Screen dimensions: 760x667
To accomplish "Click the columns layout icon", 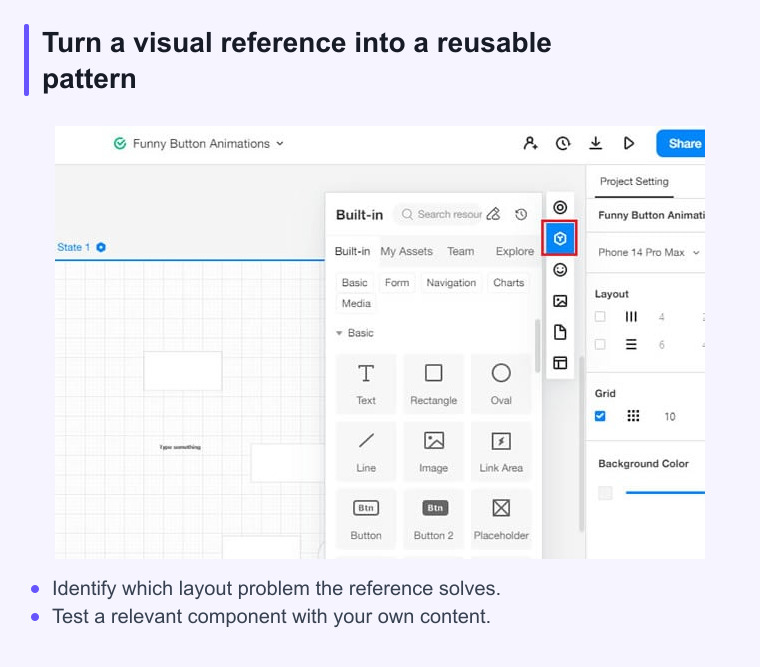I will (x=631, y=317).
